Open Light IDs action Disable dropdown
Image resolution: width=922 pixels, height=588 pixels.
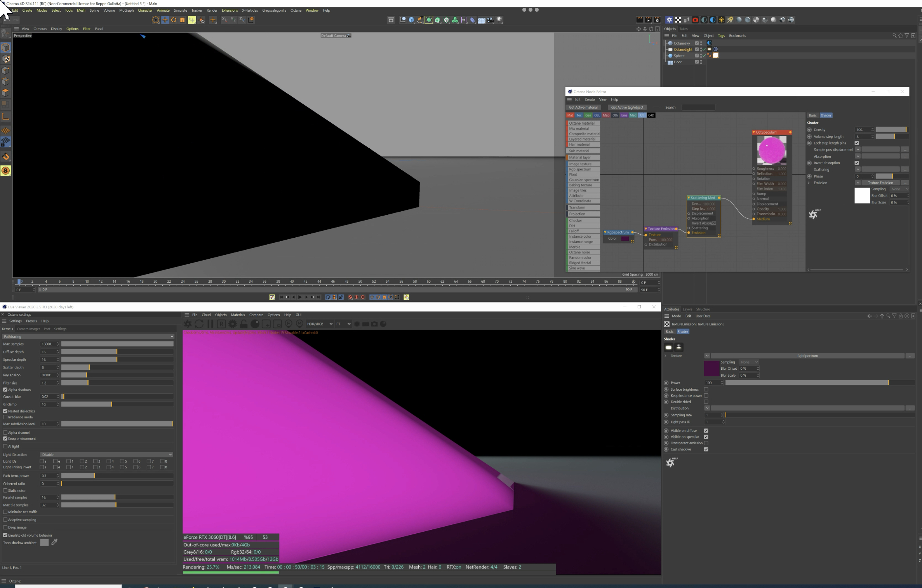pos(106,454)
